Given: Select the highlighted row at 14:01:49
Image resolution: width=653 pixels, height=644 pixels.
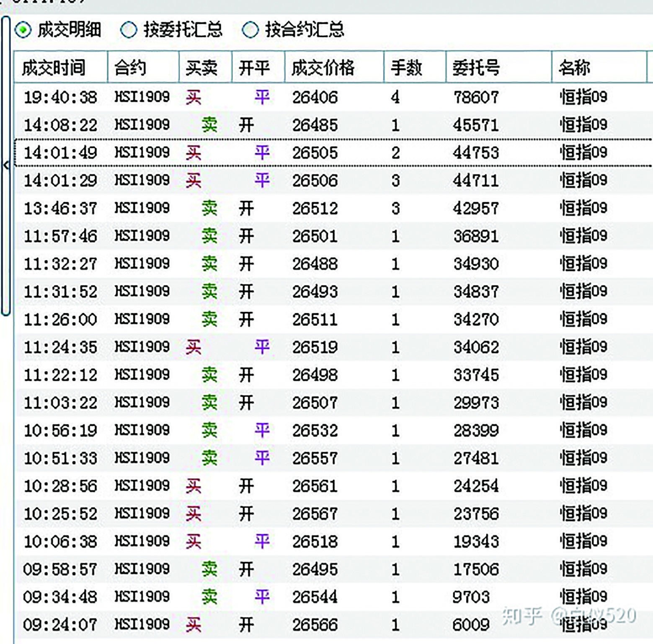Looking at the screenshot, I should coord(293,153).
